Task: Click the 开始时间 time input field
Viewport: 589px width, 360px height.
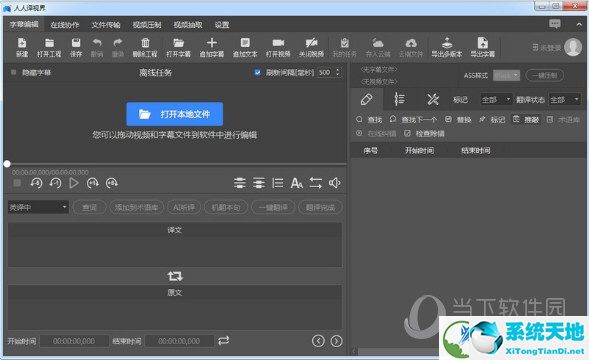Action: (74, 341)
